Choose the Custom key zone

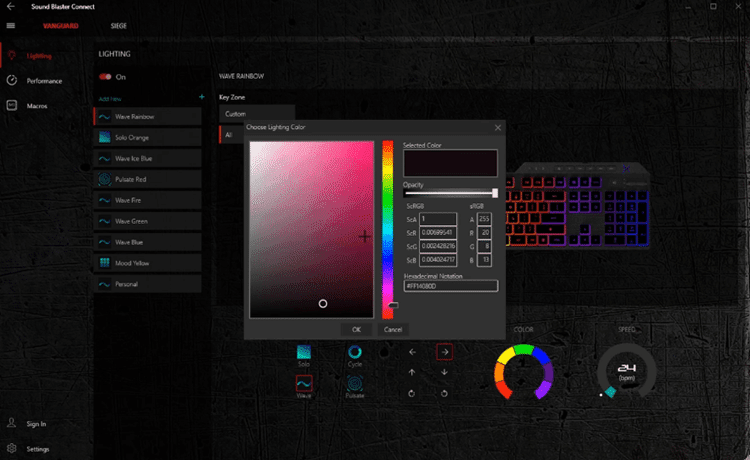point(257,114)
